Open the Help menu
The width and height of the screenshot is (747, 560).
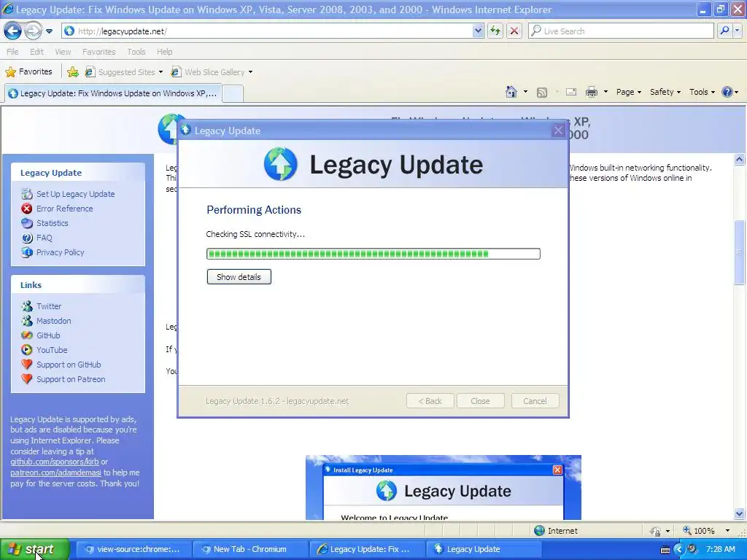tap(164, 52)
